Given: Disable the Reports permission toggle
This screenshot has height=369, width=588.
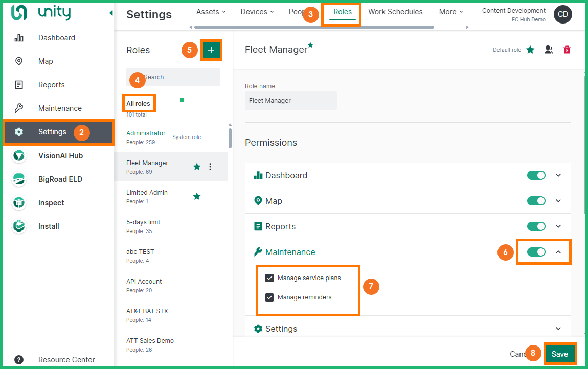Looking at the screenshot, I should tap(536, 226).
